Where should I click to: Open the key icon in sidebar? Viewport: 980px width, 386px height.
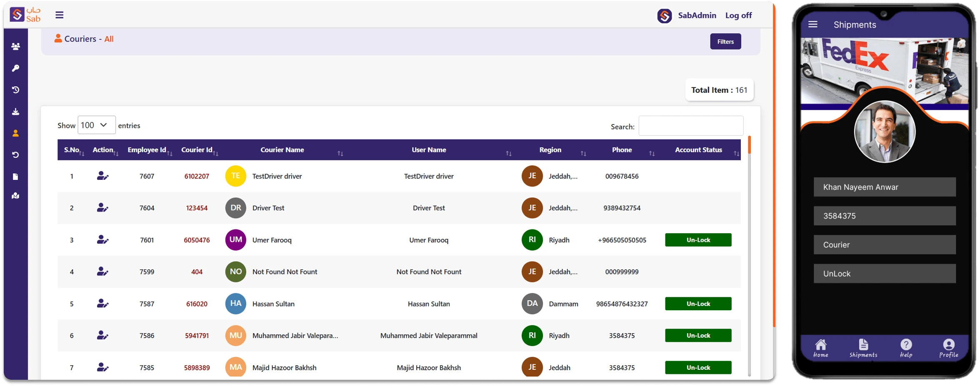15,68
